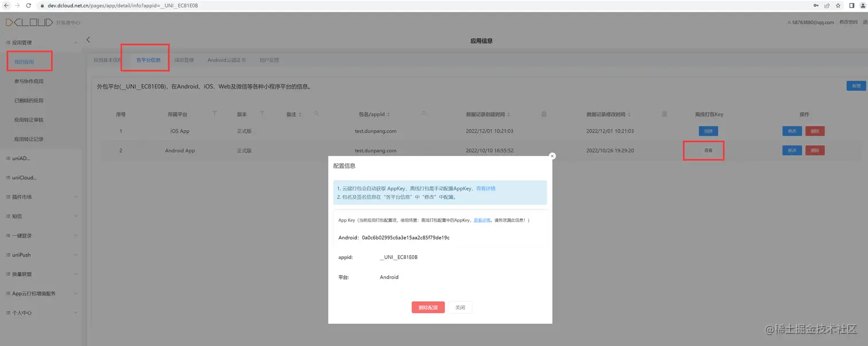This screenshot has height=346, width=868.
Task: Select 我的应用 in the sidebar
Action: [24, 62]
